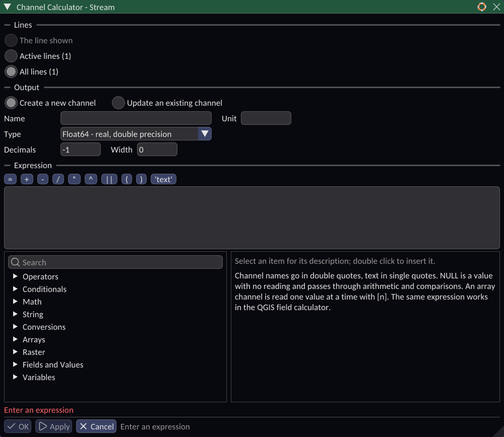The width and height of the screenshot is (504, 437).
Task: Insert the plus operator
Action: click(27, 179)
